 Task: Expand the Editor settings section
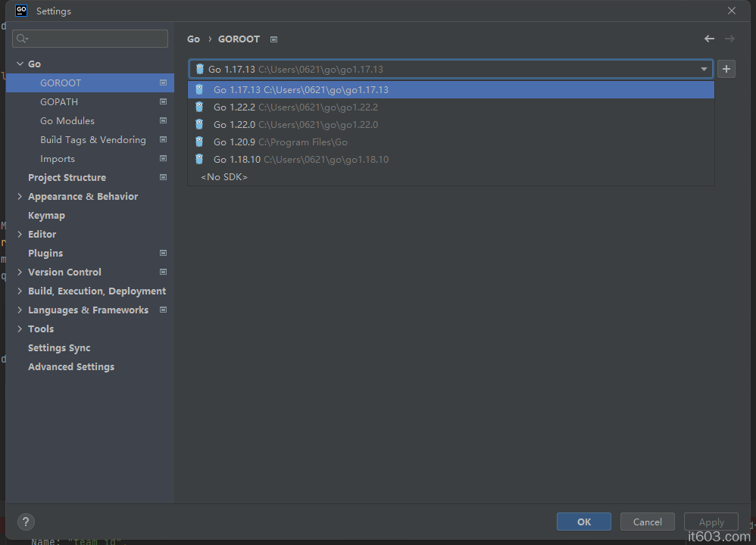click(x=20, y=234)
